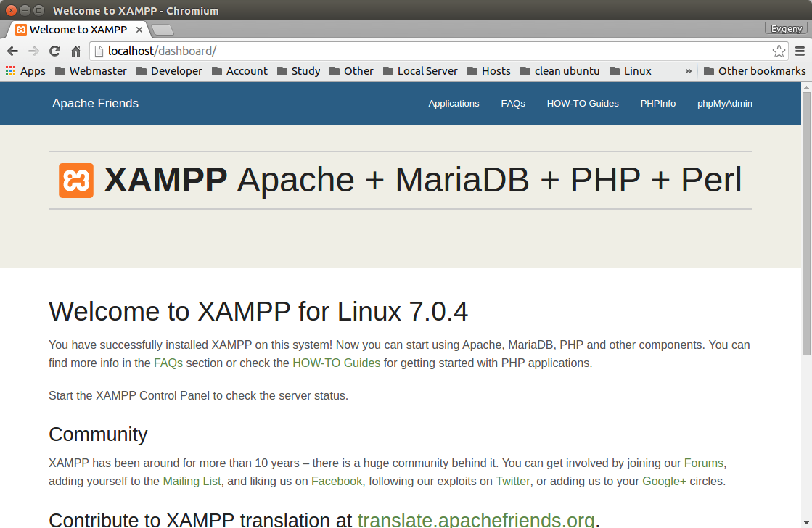Image resolution: width=812 pixels, height=528 pixels.
Task: Follow the HOW-TO Guides link in the paragraph
Action: click(336, 363)
